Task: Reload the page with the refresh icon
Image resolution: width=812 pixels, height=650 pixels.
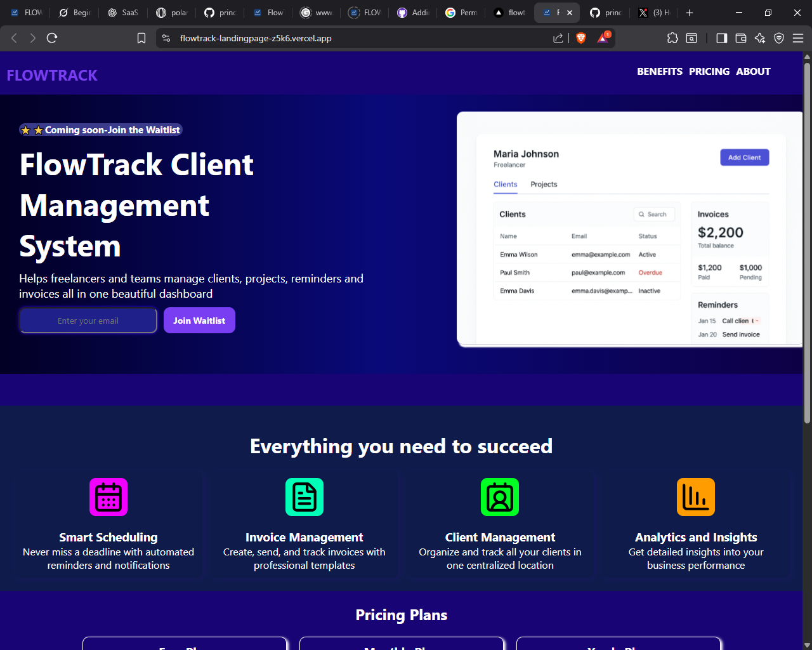Action: 52,38
